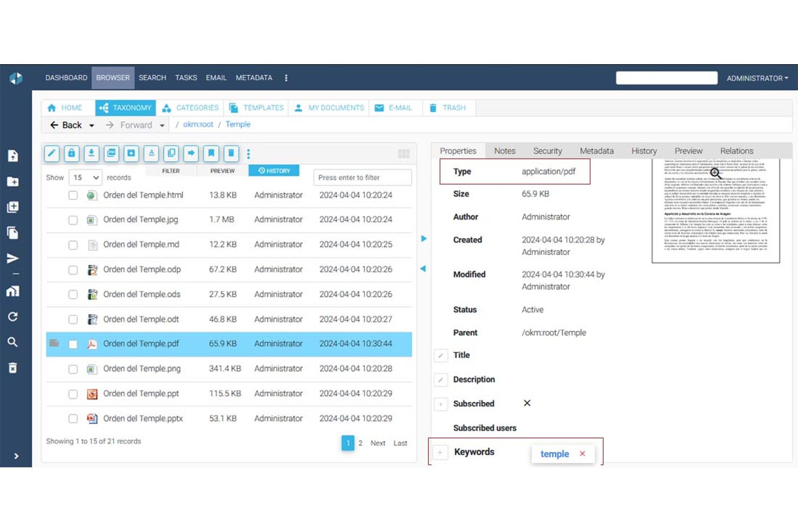Screen dimensions: 798x532
Task: Click the document preview thumbnail
Action: click(x=716, y=211)
